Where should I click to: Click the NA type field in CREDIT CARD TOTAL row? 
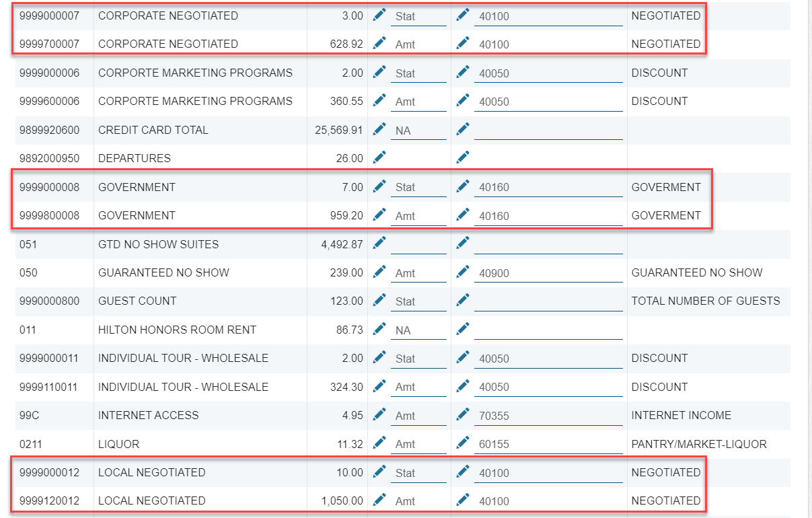coord(418,131)
